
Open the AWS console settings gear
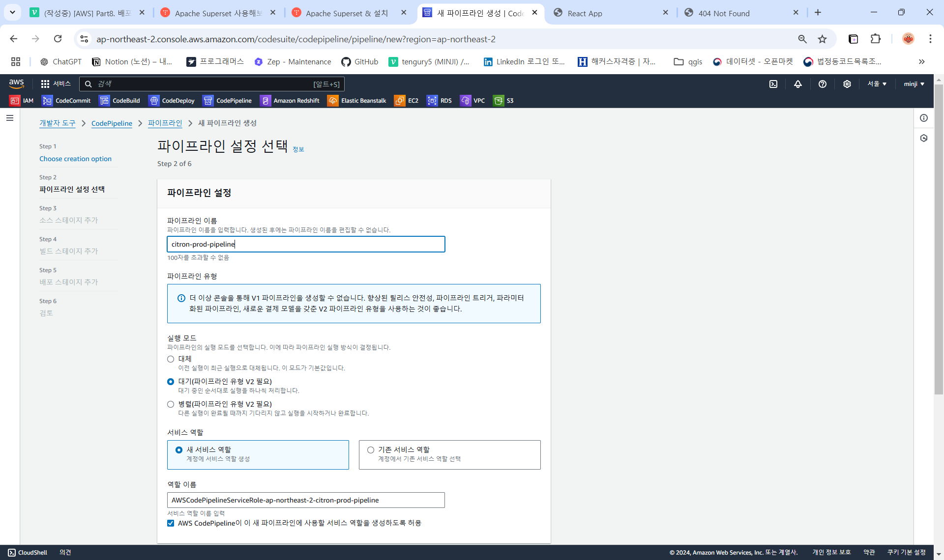[847, 84]
